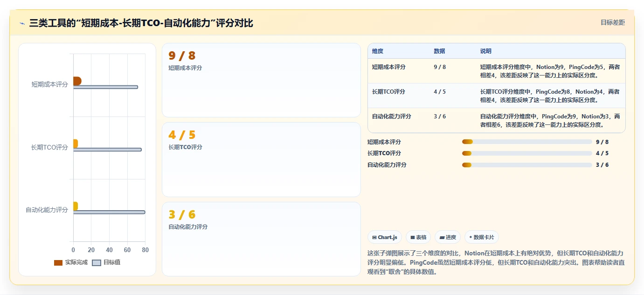Click the 3 / 6 table data cell
Viewport: 644px width, 295px height.
tap(440, 117)
